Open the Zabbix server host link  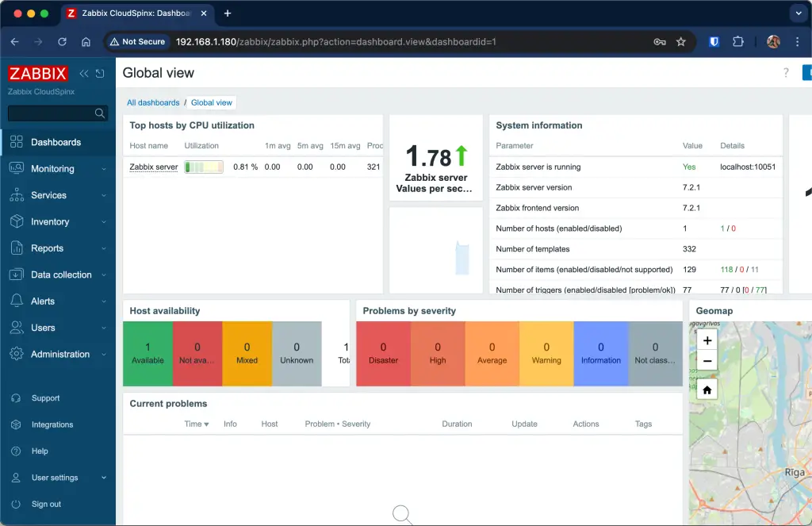pyautogui.click(x=152, y=167)
